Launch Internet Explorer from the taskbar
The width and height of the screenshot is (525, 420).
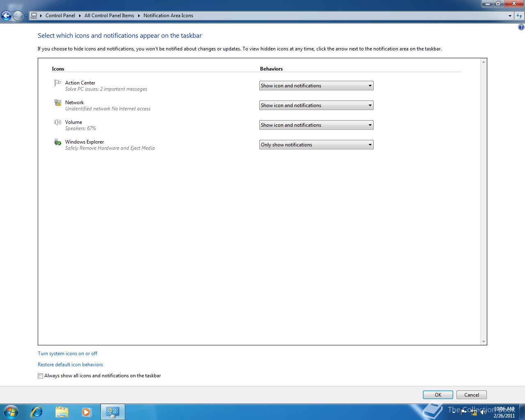pos(37,412)
